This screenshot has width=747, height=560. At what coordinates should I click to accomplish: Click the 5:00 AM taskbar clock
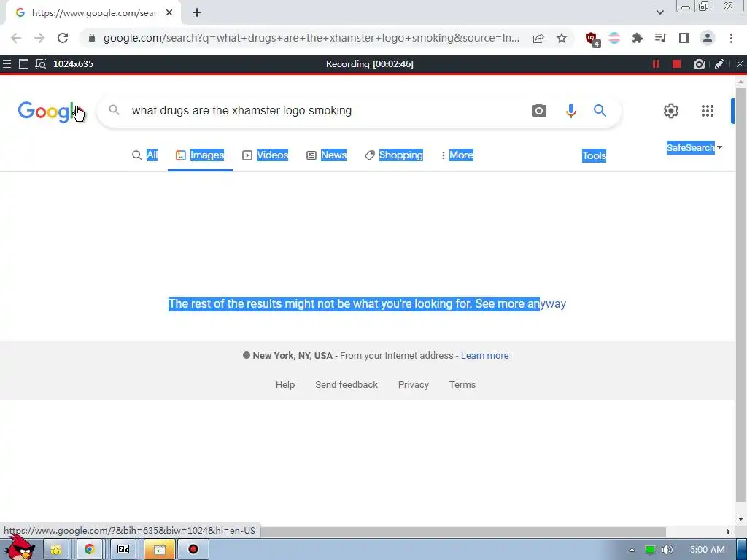(707, 550)
